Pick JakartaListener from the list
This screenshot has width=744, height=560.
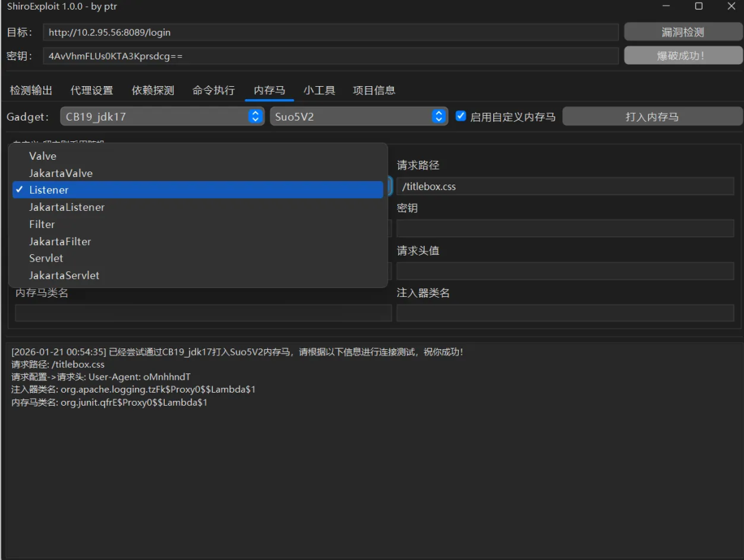point(198,207)
